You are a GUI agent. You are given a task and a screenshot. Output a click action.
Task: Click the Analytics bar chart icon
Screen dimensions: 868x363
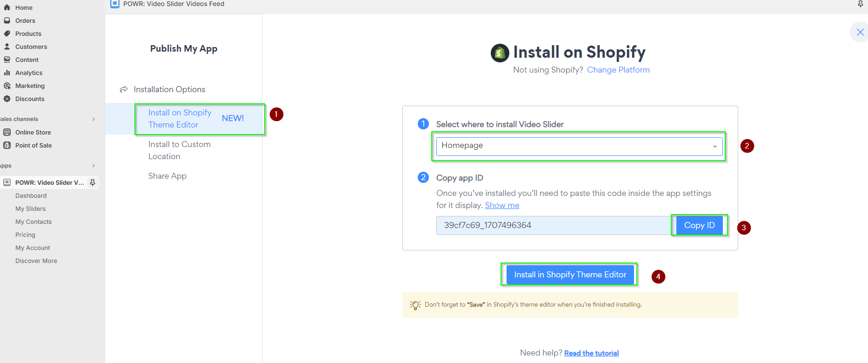pos(7,73)
